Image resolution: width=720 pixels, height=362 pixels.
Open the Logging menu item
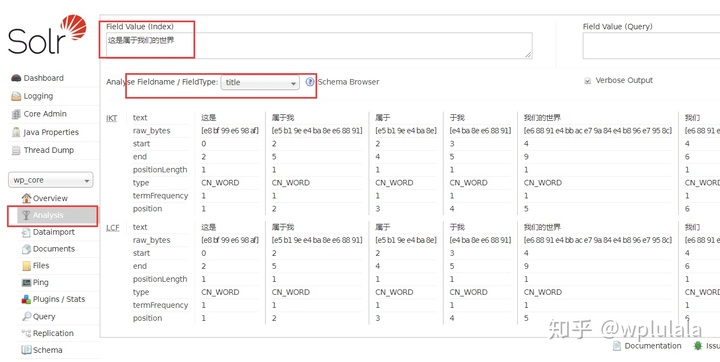(38, 96)
